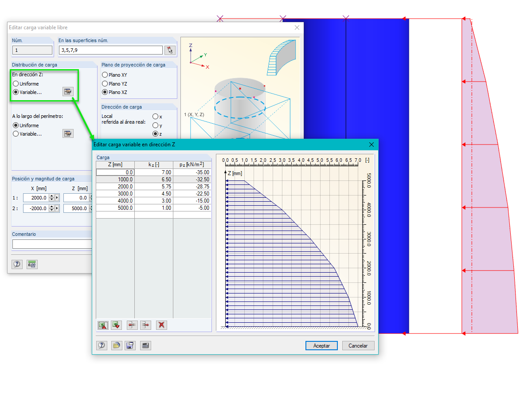
Task: Select the pz cell with value -35.00
Action: [x=192, y=172]
